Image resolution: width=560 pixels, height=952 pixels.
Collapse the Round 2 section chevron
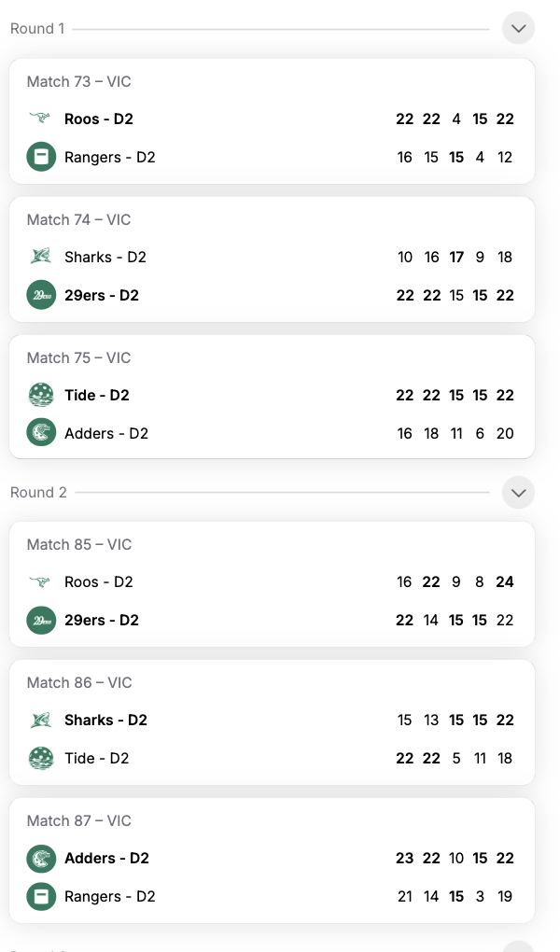[x=518, y=492]
